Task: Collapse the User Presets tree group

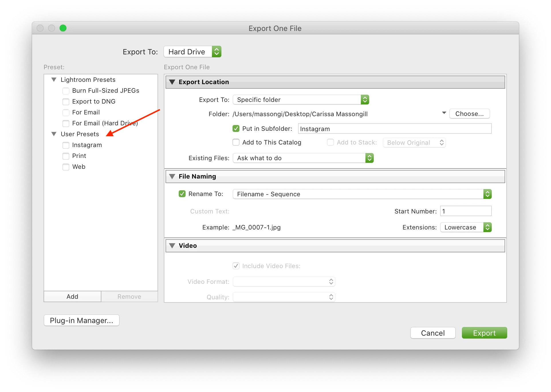Action: (54, 134)
